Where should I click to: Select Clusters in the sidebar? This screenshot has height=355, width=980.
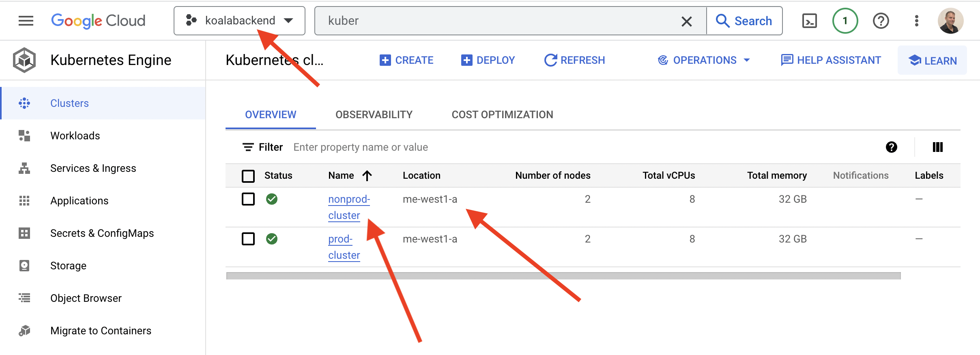103,103
